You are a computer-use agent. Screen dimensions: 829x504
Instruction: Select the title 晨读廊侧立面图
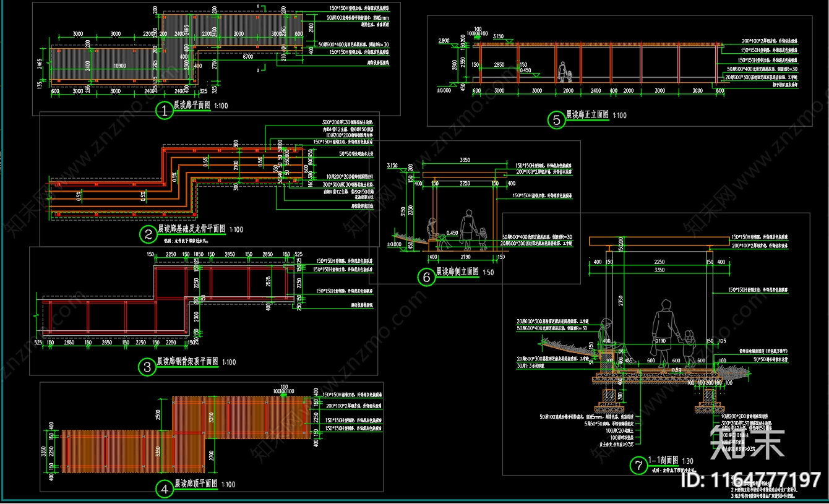[x=458, y=271]
